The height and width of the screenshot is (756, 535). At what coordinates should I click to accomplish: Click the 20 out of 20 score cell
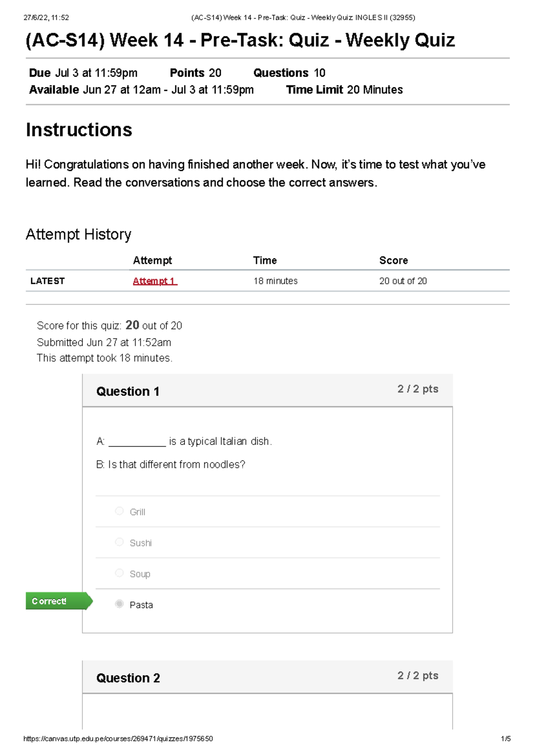pyautogui.click(x=403, y=281)
